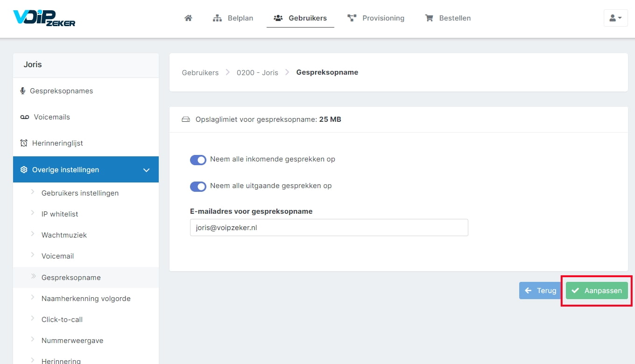635x364 pixels.
Task: Open the Bestellen tab
Action: tap(448, 18)
